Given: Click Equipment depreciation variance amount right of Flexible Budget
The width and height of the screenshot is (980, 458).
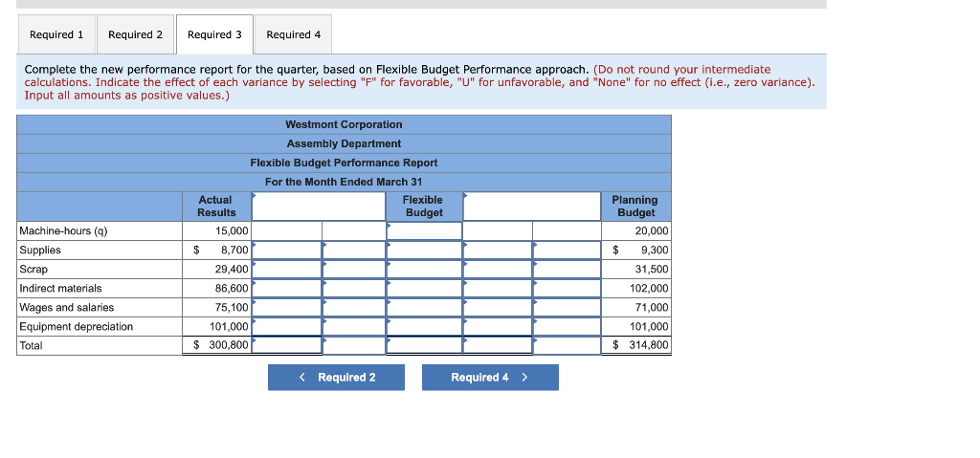Looking at the screenshot, I should tap(498, 326).
